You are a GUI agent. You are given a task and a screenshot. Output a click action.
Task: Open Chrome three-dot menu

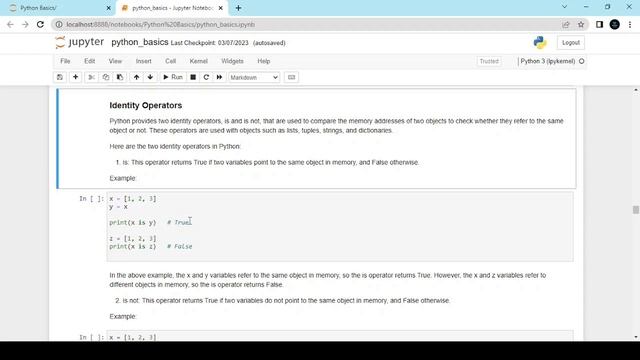click(x=630, y=24)
